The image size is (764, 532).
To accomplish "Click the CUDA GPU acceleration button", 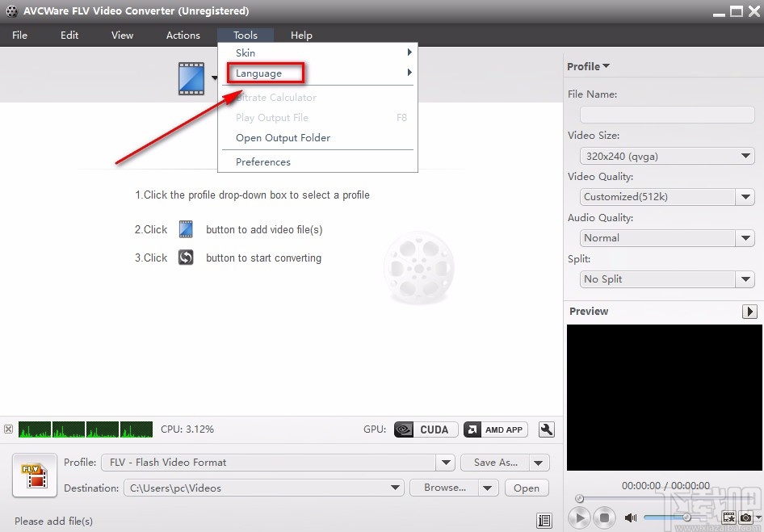I will click(x=426, y=429).
